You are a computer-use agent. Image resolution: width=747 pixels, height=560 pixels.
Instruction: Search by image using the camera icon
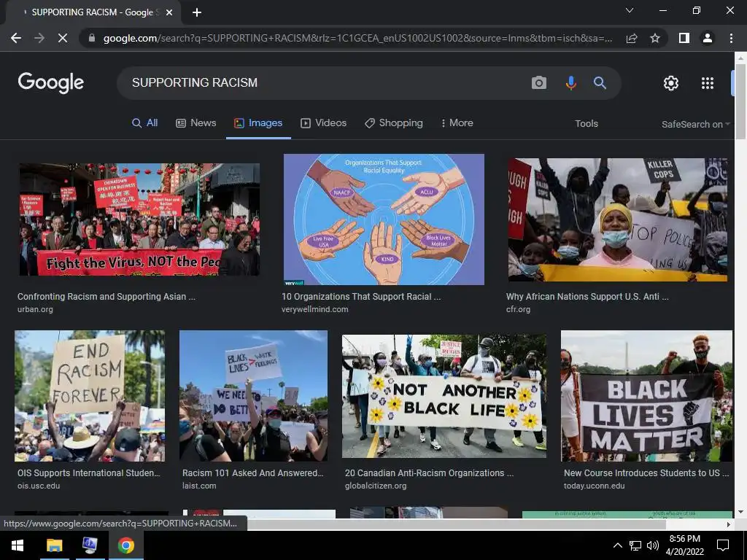coord(539,83)
